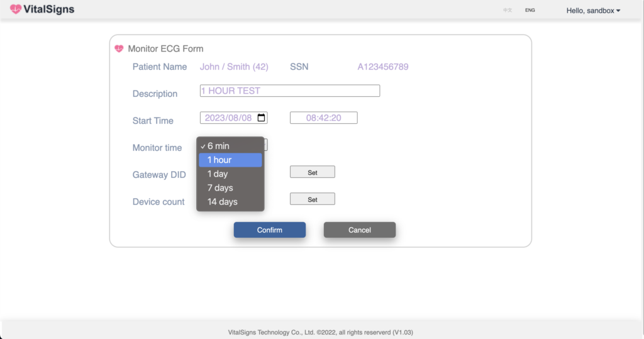The width and height of the screenshot is (644, 339).
Task: Cancel the Monitor ECG form
Action: (x=360, y=230)
